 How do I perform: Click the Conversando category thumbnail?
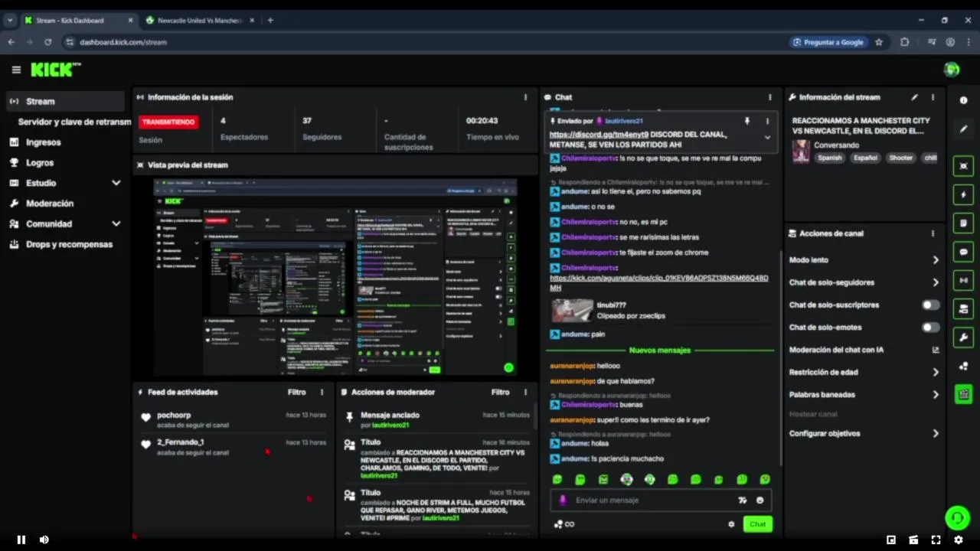pos(801,151)
